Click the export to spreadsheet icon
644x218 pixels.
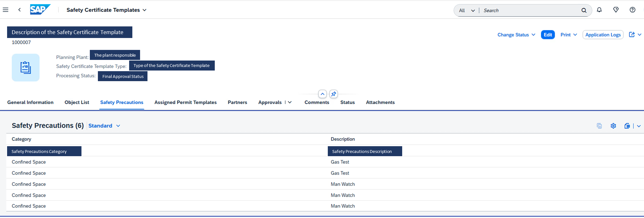pyautogui.click(x=627, y=126)
